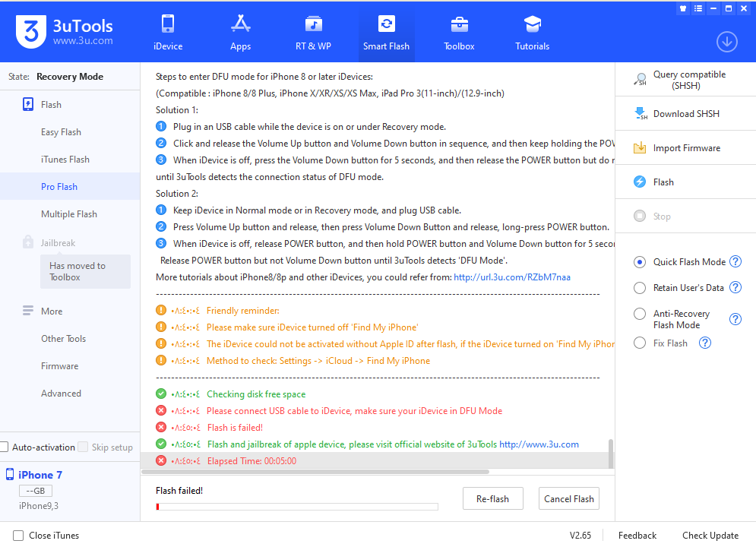Image resolution: width=756 pixels, height=547 pixels.
Task: Click the log vertical scrollbar
Action: point(611,453)
